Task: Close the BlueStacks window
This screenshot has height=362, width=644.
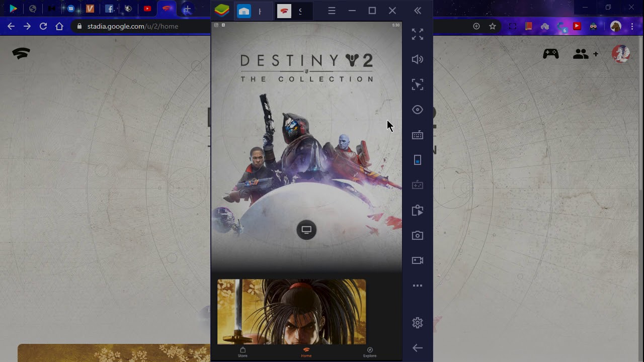Action: pyautogui.click(x=392, y=11)
